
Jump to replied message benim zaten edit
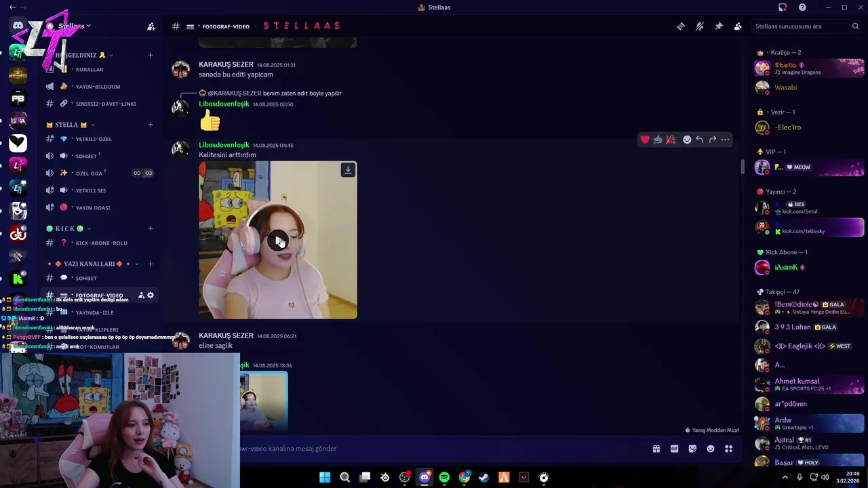pos(302,93)
